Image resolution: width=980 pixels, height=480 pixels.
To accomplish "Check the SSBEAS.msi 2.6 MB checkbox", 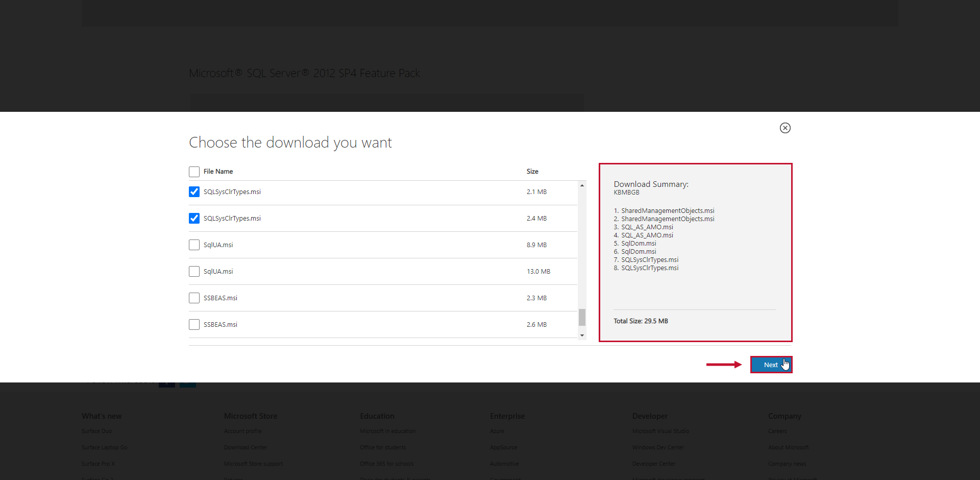I will [x=194, y=325].
